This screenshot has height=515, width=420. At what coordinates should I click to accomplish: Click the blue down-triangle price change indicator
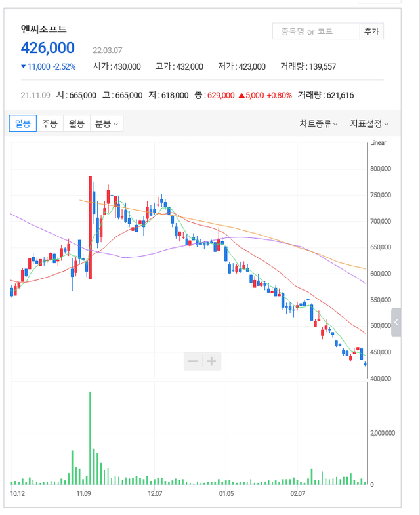pos(24,66)
